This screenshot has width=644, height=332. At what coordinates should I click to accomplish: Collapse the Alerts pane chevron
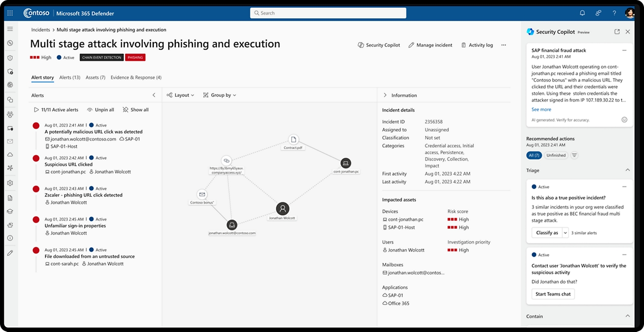coord(154,95)
